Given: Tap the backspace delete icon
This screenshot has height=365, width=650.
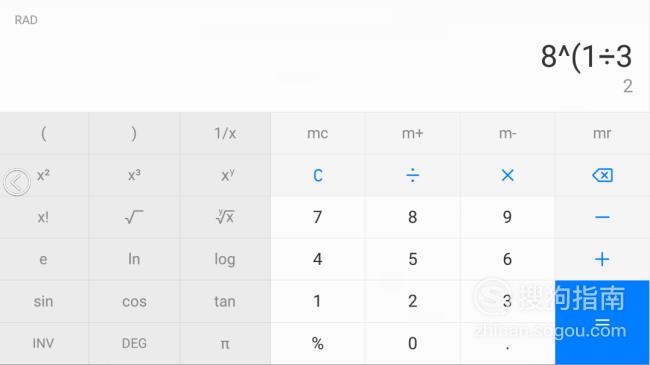Looking at the screenshot, I should 602,175.
